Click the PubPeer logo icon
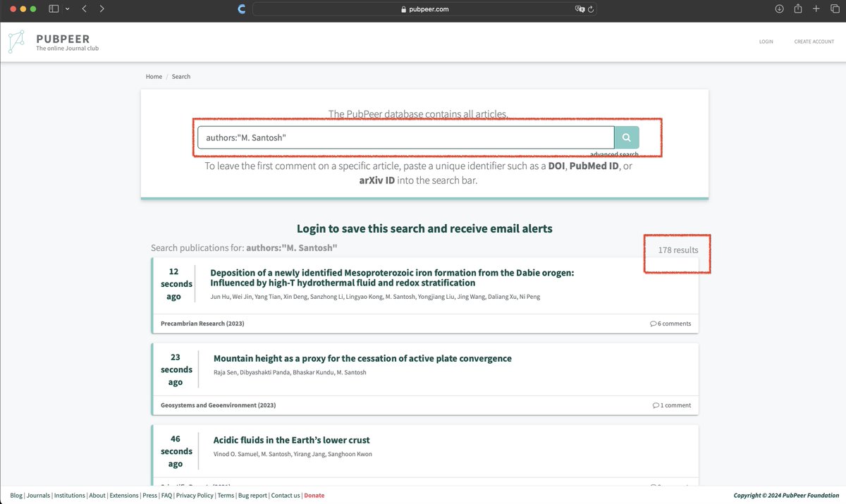The image size is (846, 504). click(x=16, y=42)
